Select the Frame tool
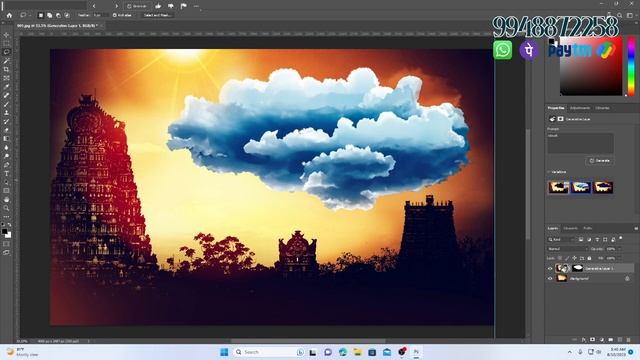The width and height of the screenshot is (640, 360). pyautogui.click(x=6, y=78)
